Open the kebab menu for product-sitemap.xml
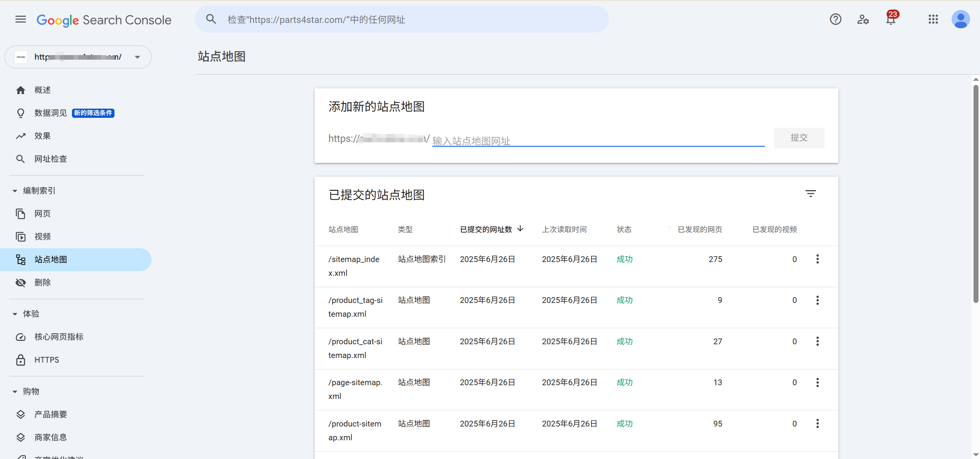This screenshot has width=980, height=459. [818, 423]
